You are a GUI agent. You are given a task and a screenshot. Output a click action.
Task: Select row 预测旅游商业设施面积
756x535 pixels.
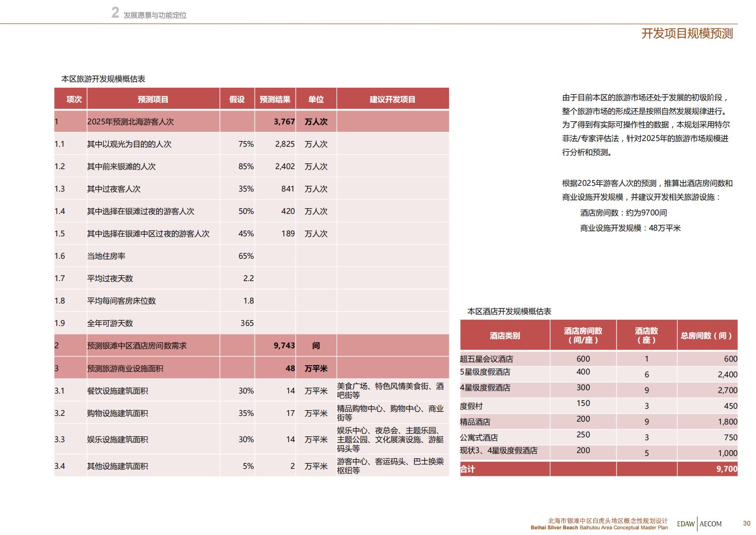click(x=251, y=368)
